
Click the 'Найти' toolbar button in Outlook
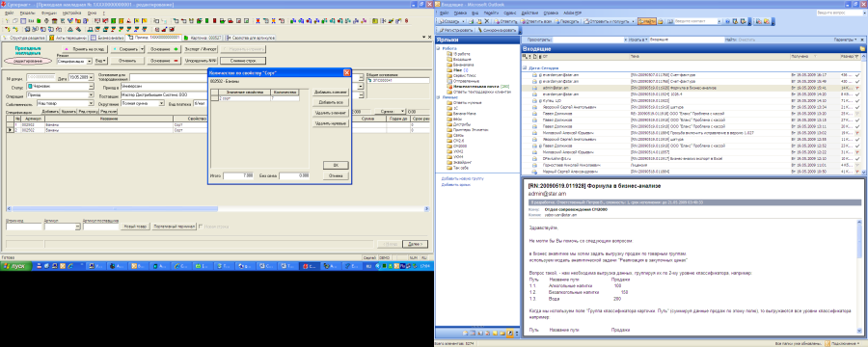tap(647, 21)
